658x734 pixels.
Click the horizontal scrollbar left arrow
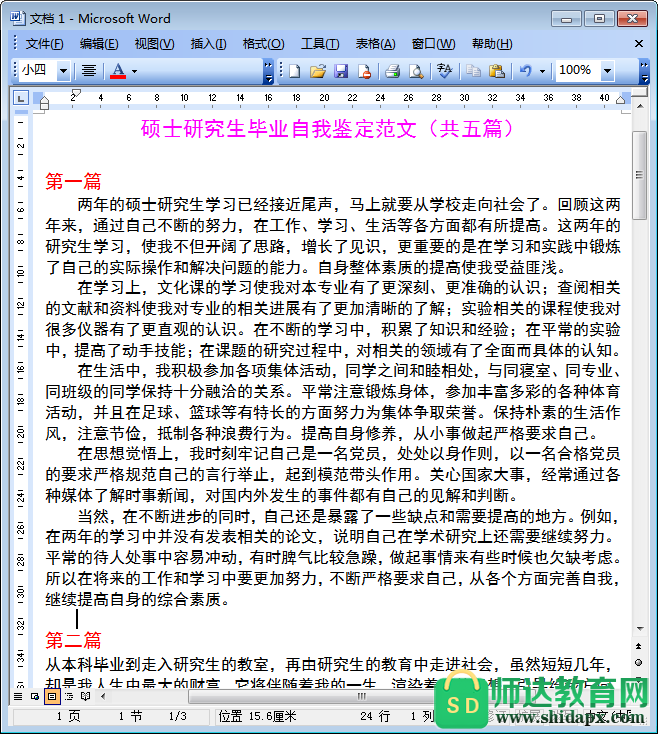[x=103, y=697]
